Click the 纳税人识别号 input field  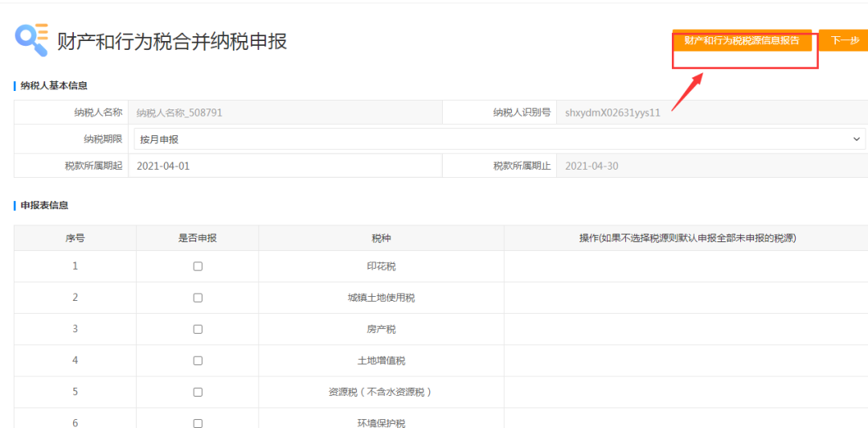712,113
